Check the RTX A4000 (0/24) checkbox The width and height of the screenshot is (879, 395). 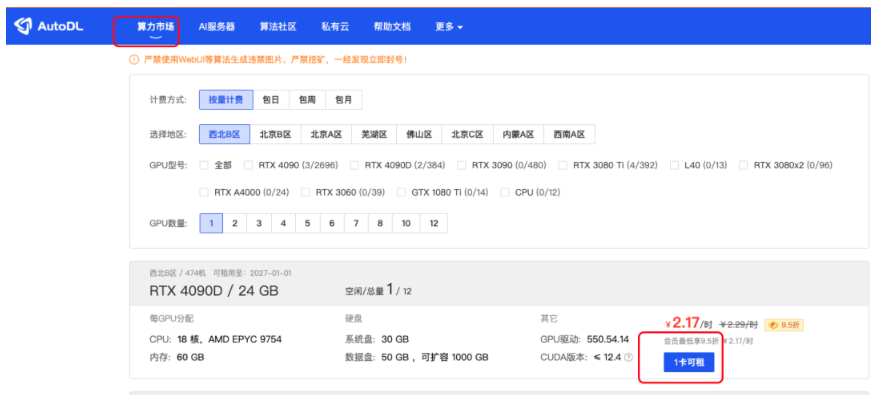204,193
